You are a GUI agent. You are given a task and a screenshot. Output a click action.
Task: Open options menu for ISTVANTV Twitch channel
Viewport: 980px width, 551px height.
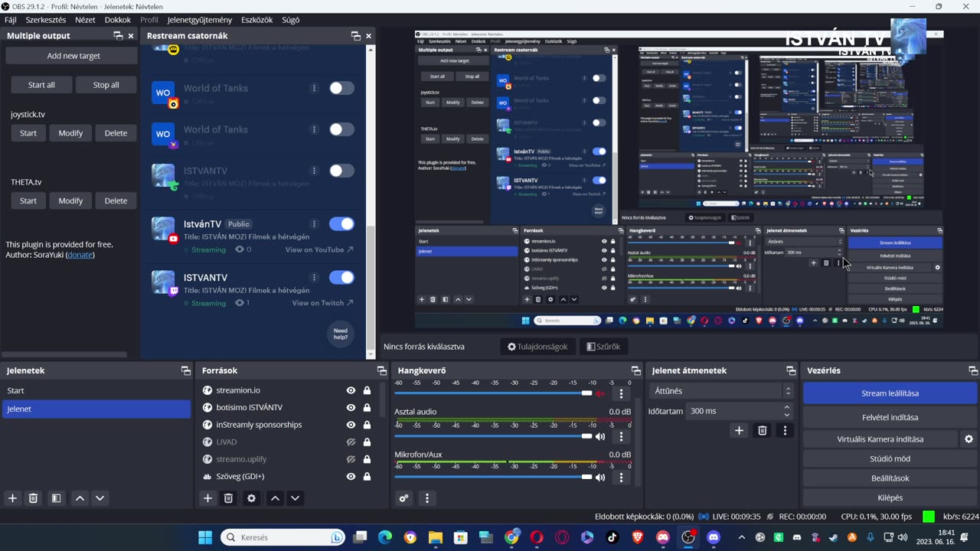tap(314, 278)
